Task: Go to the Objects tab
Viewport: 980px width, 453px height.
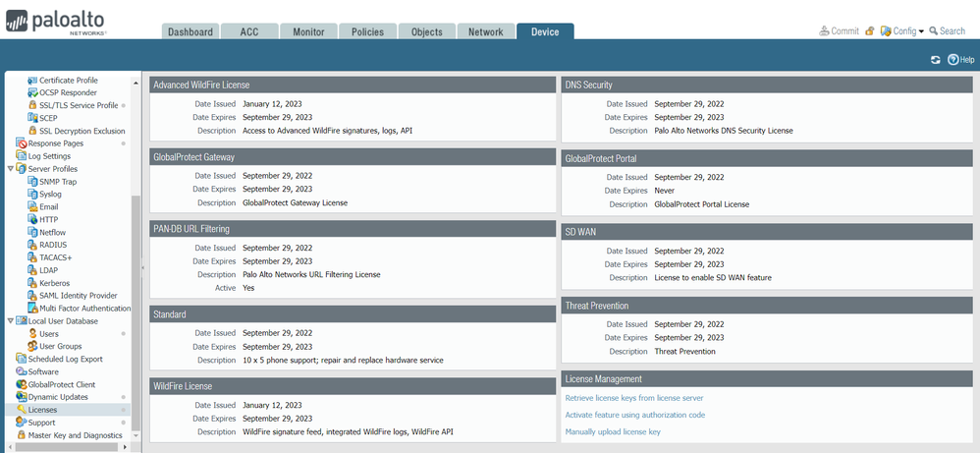Action: (427, 31)
